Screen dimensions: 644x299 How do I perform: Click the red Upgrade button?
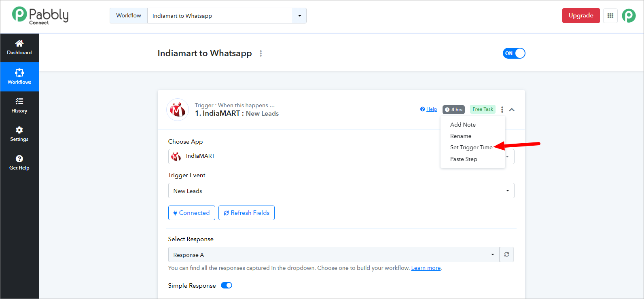(x=581, y=15)
